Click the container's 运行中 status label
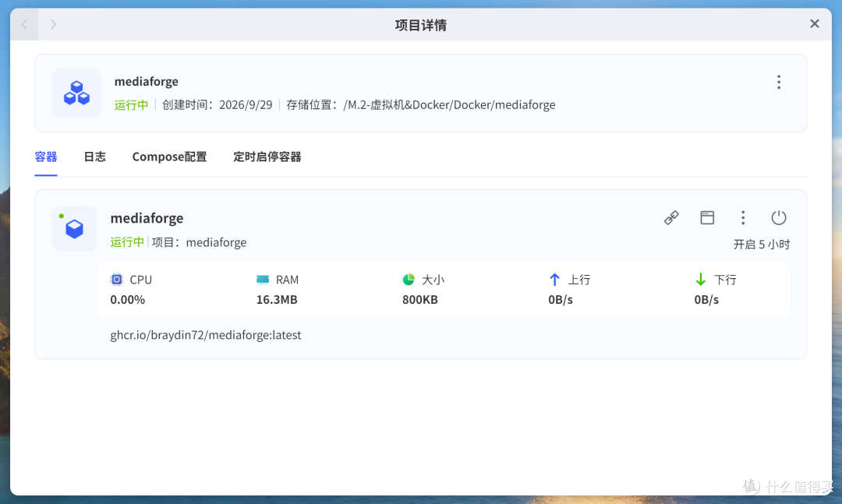 coord(127,242)
